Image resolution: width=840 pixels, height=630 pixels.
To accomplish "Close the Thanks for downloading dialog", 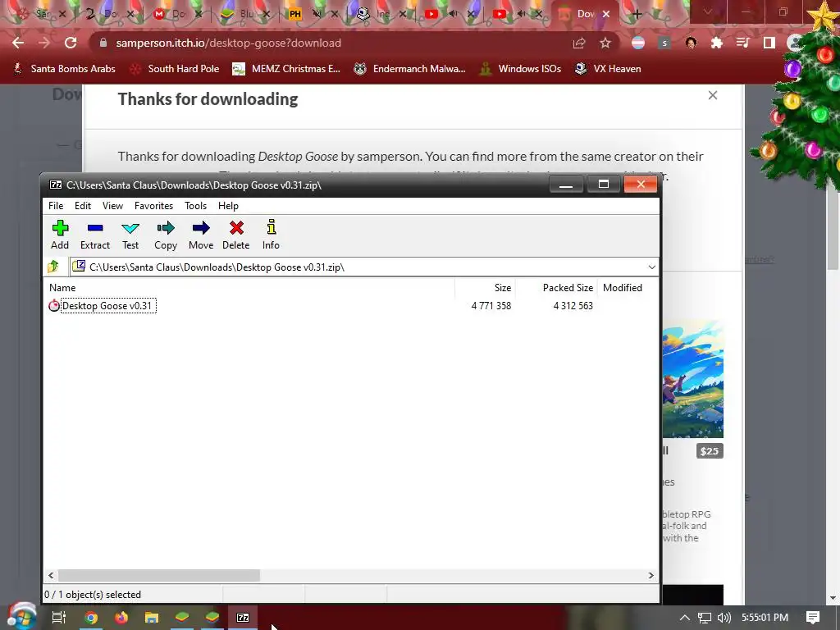I will (x=713, y=95).
